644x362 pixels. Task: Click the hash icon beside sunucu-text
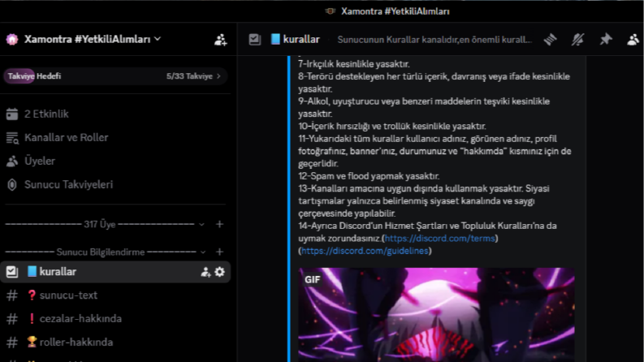(12, 295)
